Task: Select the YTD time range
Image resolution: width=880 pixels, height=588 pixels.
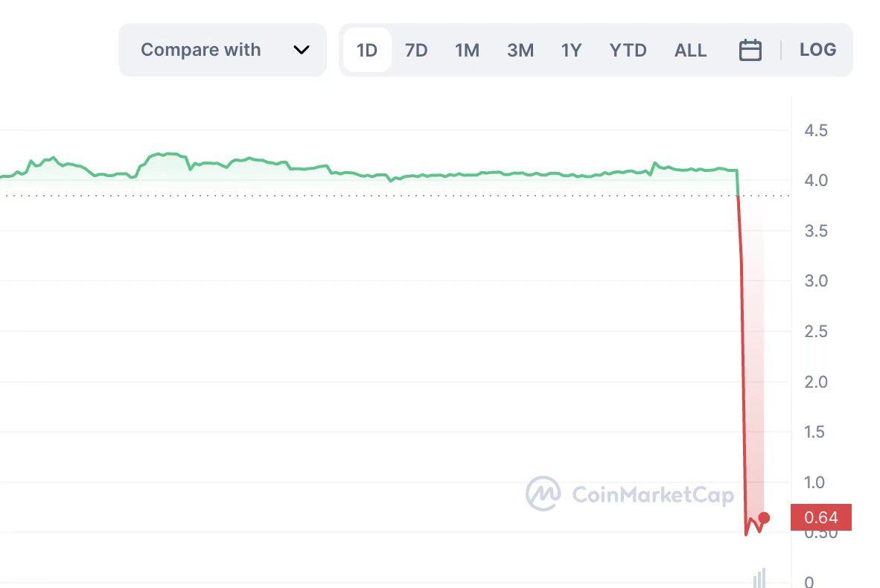Action: 628,50
